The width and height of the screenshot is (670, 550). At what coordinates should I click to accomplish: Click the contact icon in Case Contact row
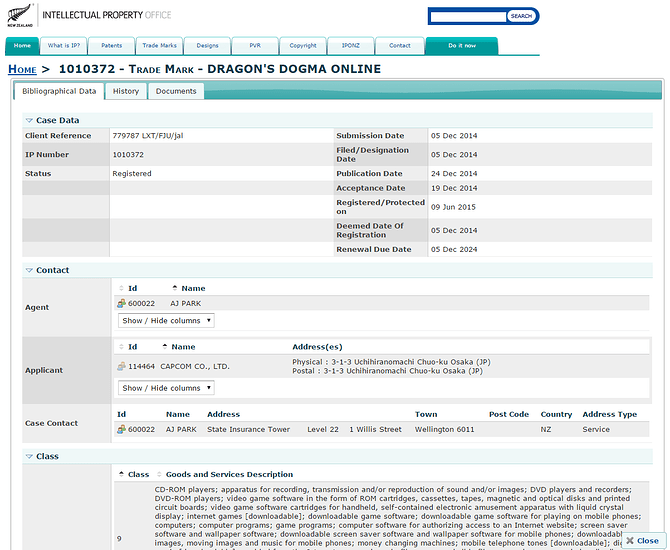click(121, 429)
